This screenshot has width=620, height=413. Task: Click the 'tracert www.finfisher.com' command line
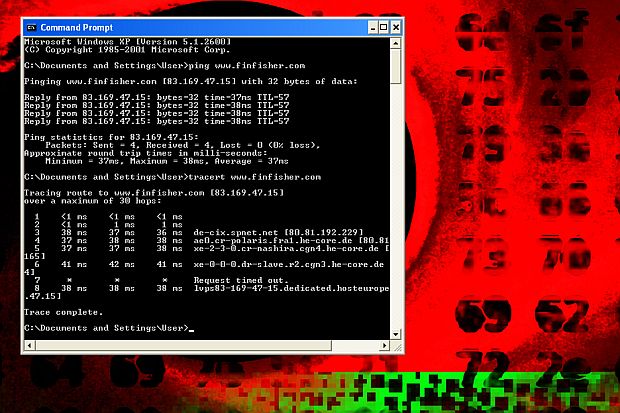tap(172, 177)
